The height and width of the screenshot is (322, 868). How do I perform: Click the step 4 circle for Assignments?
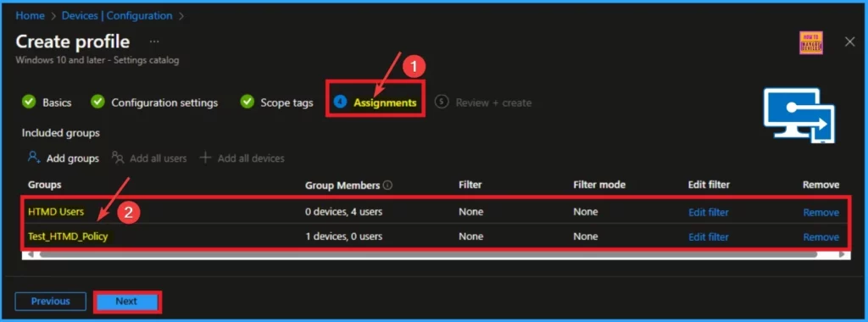pos(341,102)
